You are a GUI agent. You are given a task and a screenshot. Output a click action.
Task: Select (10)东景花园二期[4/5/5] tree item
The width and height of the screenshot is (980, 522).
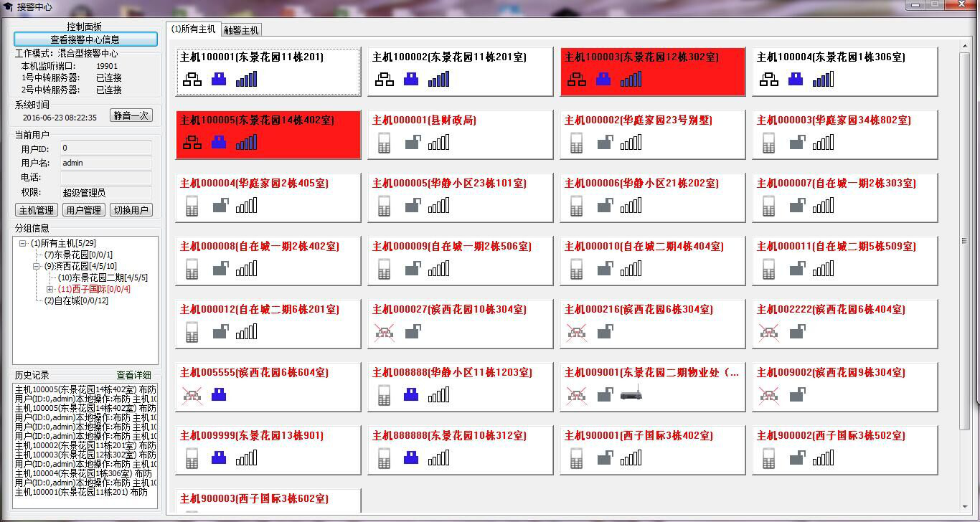point(103,277)
